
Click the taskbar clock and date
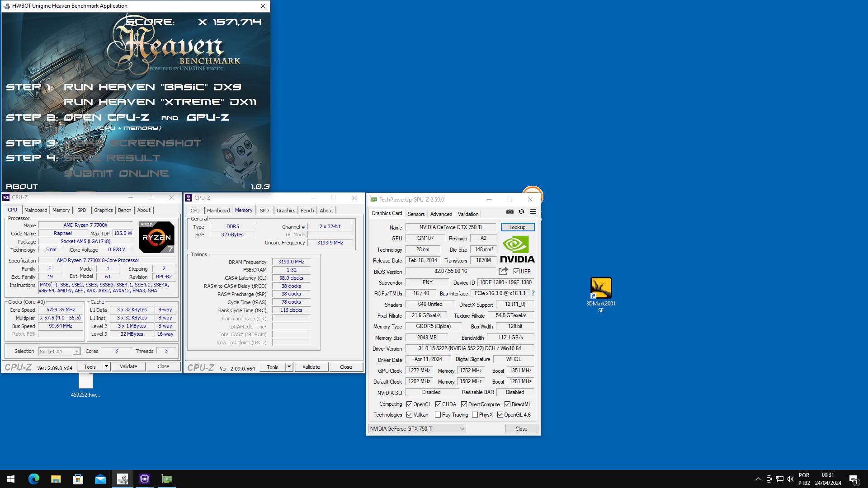(828, 479)
